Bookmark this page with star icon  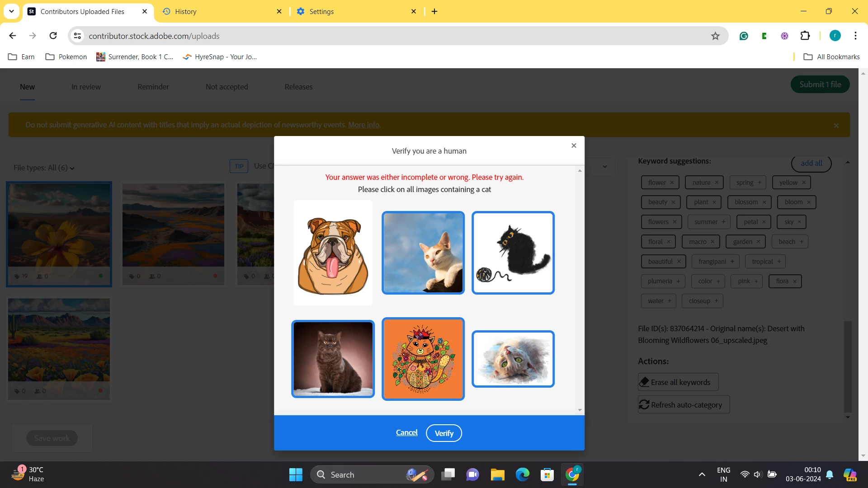pos(715,36)
